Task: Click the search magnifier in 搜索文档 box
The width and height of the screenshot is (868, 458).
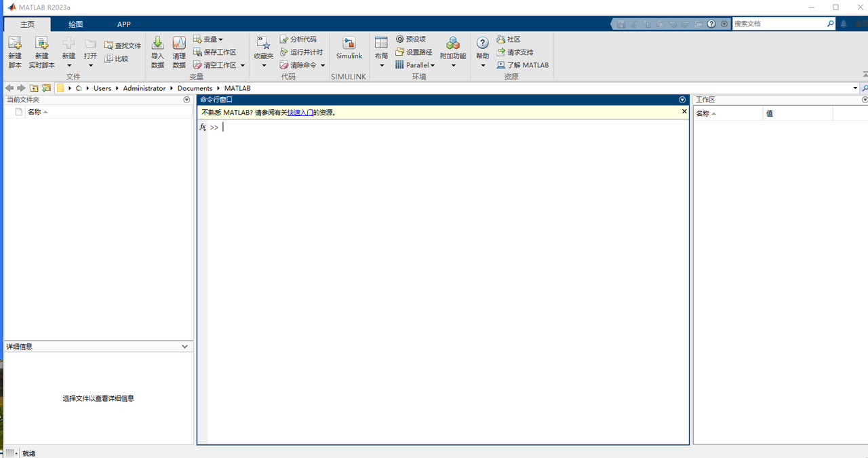Action: [x=830, y=24]
